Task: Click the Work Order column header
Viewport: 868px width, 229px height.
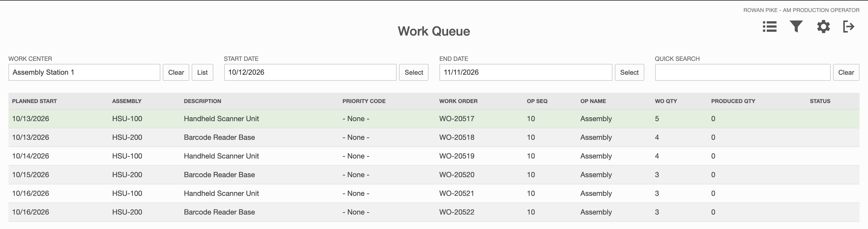Action: (458, 101)
